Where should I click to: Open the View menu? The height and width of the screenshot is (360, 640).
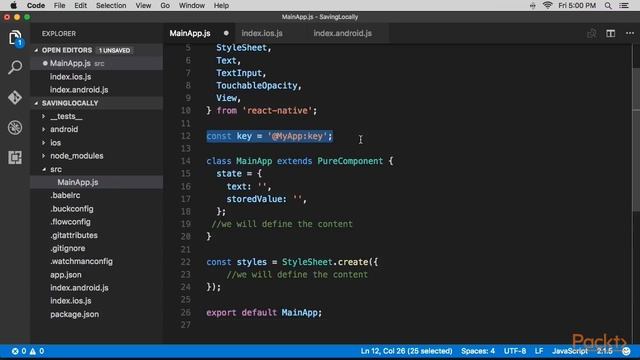click(x=143, y=5)
